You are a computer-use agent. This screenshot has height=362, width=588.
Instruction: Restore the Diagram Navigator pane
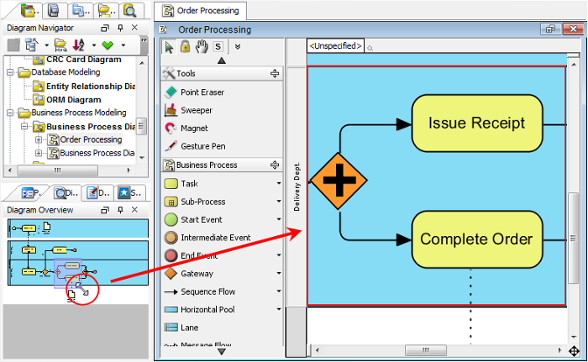(105, 28)
